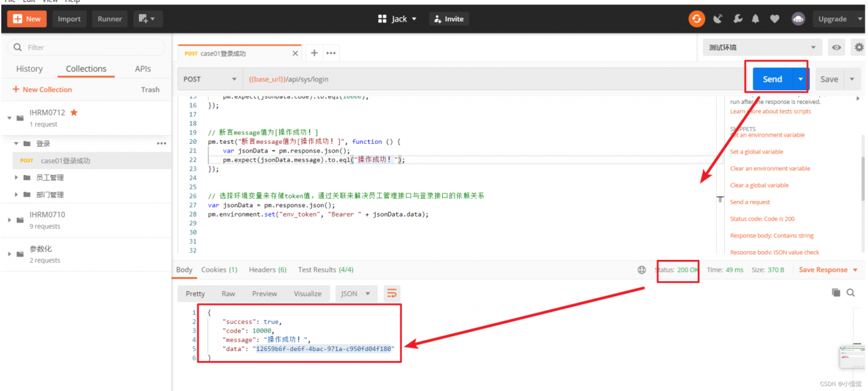Open manage environments gear icon
This screenshot has width=868, height=391.
pyautogui.click(x=859, y=48)
